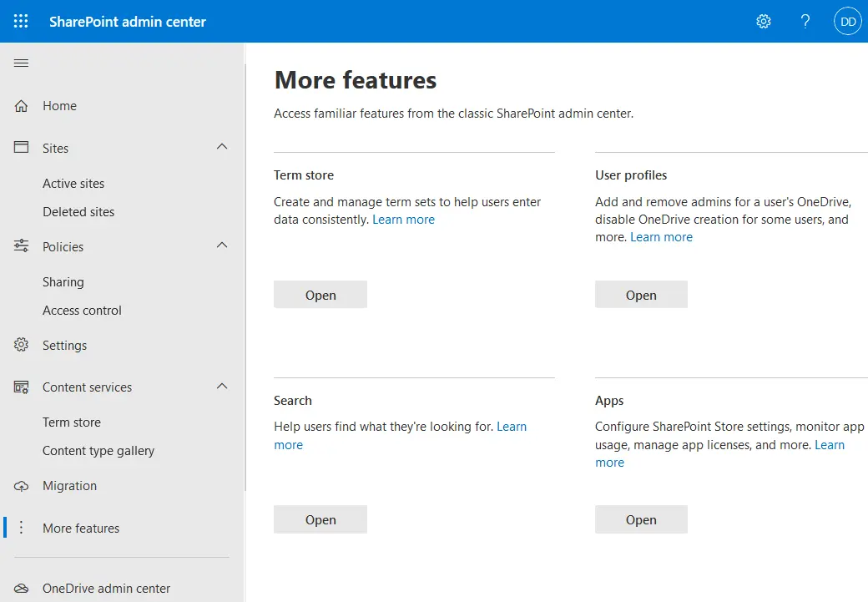Follow Learn more link for Term store
Screen dimensions: 868x602
pos(404,220)
